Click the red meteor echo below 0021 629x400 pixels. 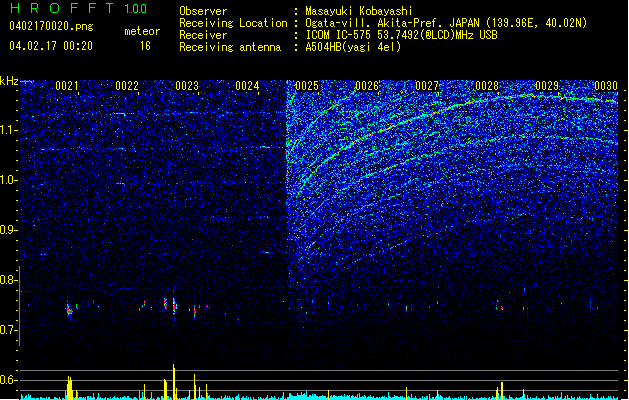tap(69, 309)
